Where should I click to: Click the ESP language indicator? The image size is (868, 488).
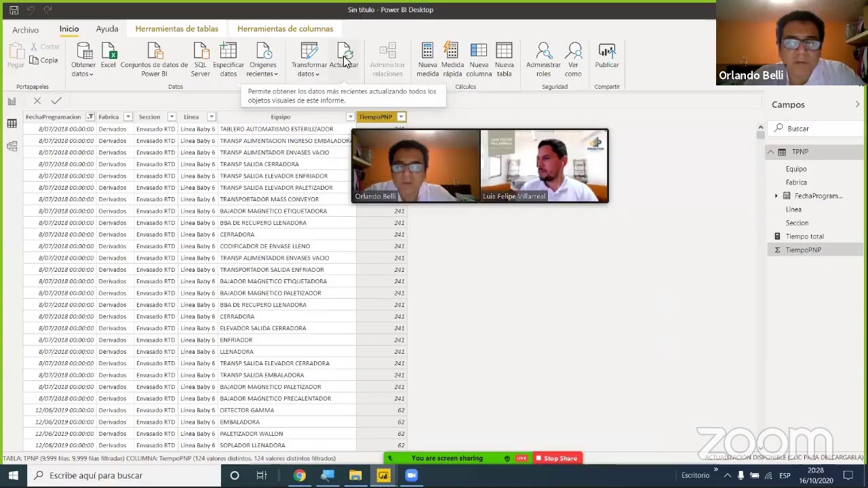[x=785, y=475]
